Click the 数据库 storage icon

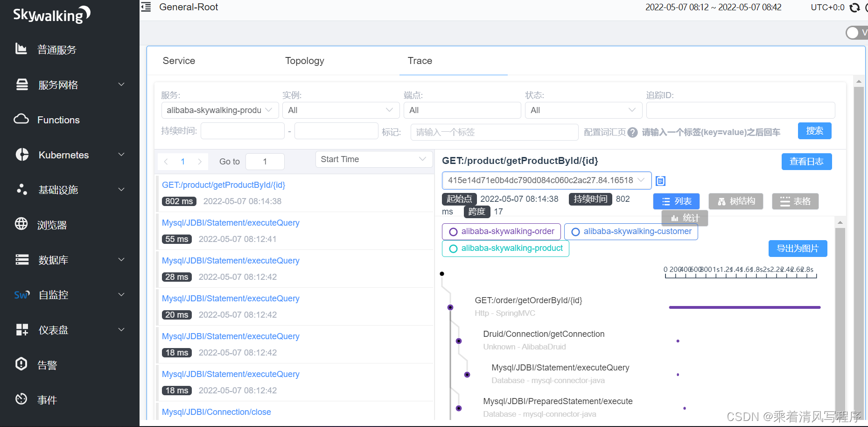coord(22,259)
